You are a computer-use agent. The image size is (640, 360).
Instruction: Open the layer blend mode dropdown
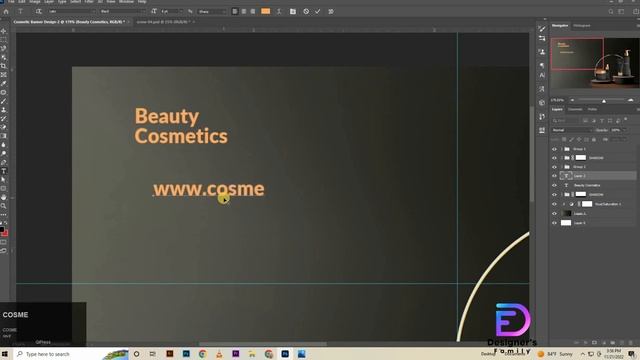point(571,130)
